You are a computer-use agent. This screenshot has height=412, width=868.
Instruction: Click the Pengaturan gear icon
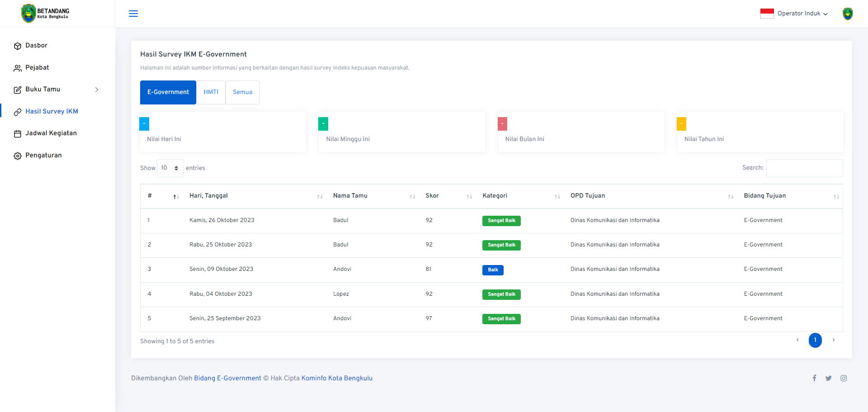point(18,156)
